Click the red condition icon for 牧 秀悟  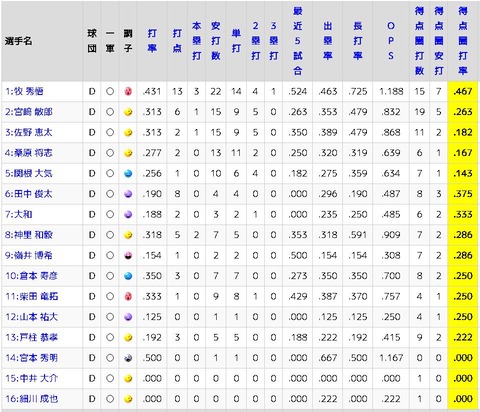pos(128,91)
